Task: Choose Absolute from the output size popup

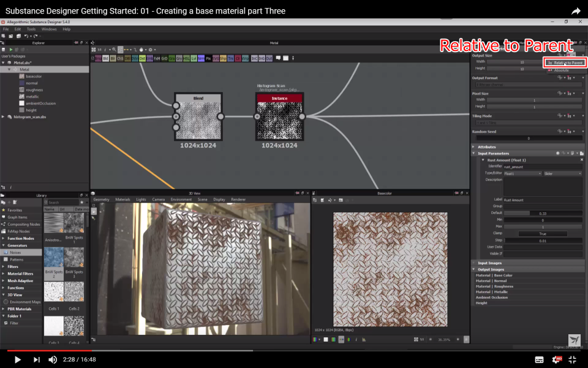Action: (562, 70)
